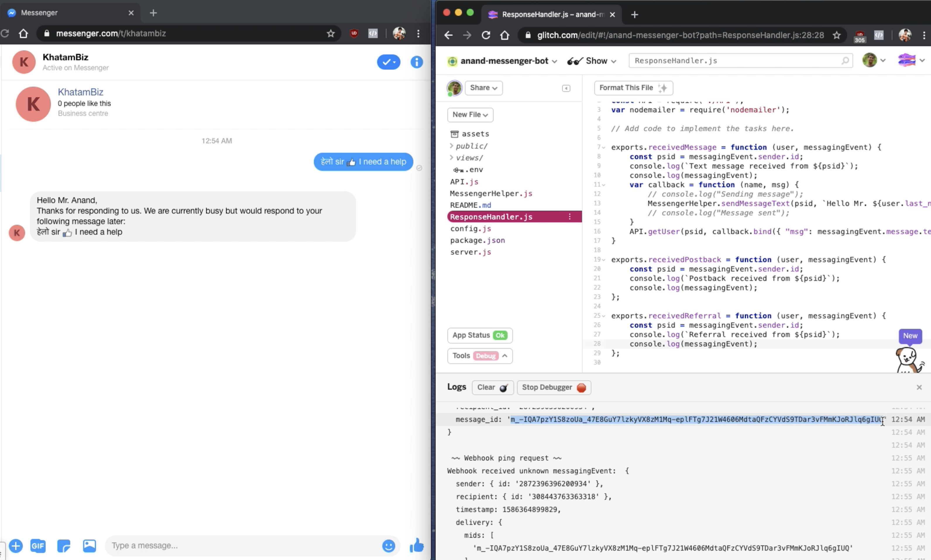Stop the debugger in the Logs panel
This screenshot has height=560, width=931.
(554, 388)
